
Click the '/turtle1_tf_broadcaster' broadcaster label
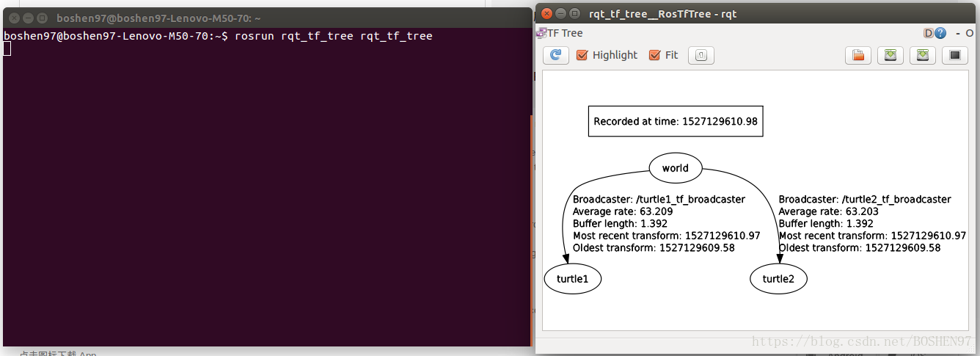tap(659, 199)
